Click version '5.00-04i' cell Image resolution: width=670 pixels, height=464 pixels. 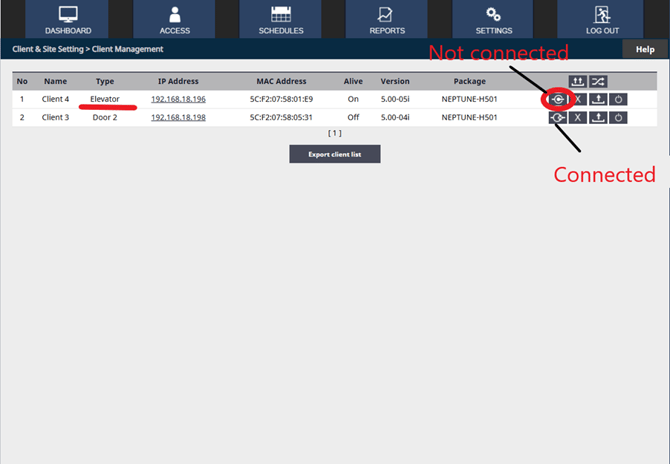point(395,117)
